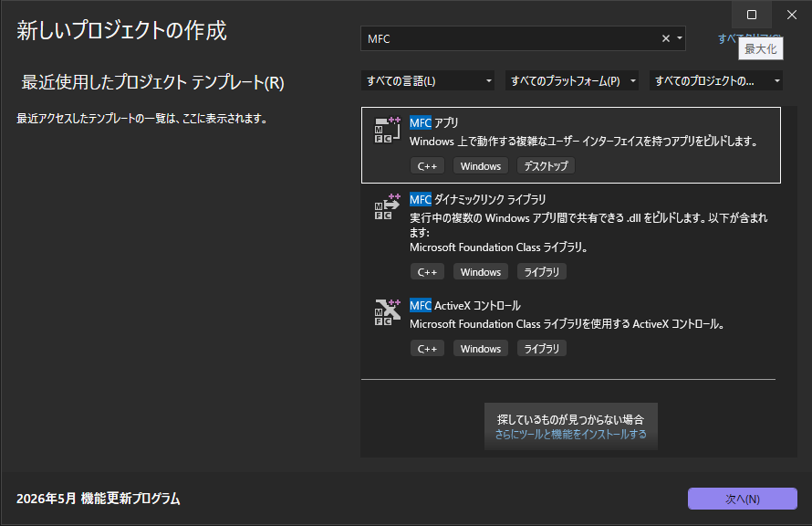The image size is (812, 526).
Task: Select the MFC ダイナミックリンク ライブラリ title
Action: pos(477,199)
